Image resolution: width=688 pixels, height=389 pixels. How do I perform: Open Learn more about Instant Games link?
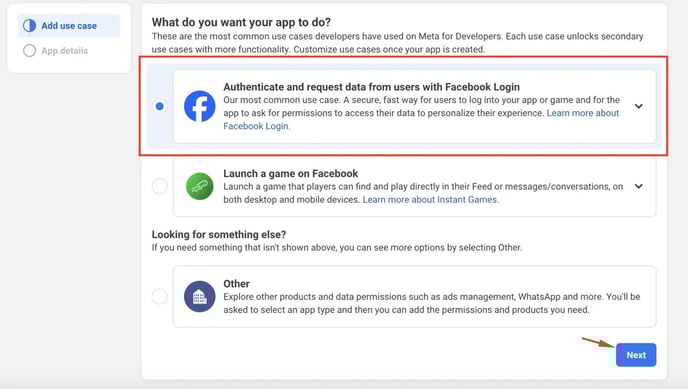(430, 200)
